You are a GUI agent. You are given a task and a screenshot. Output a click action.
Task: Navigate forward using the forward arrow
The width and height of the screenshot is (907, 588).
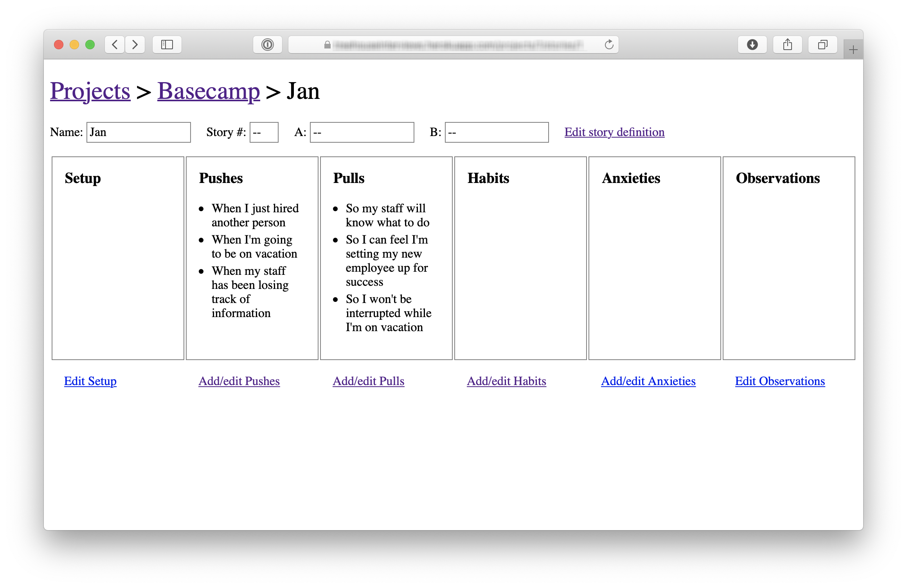pos(135,45)
